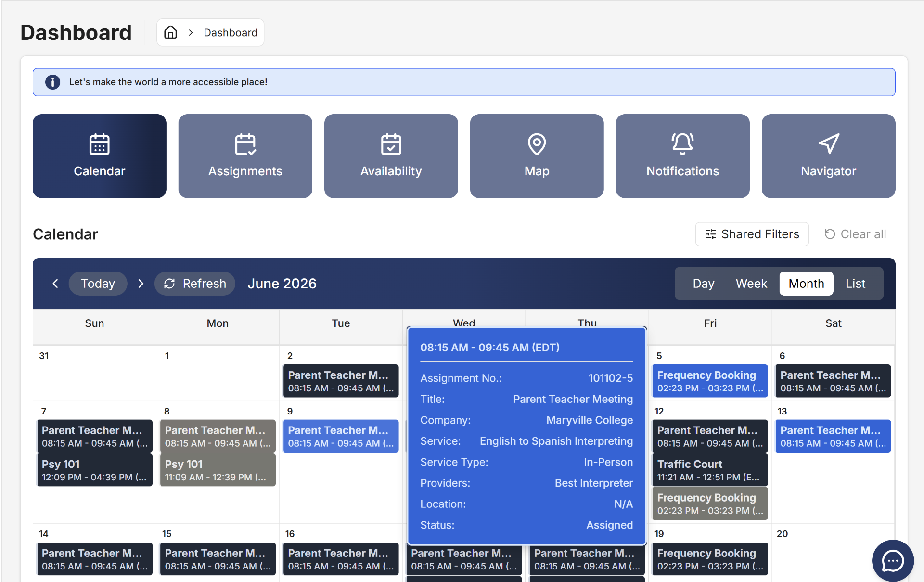924x582 pixels.
Task: Open Shared Filters
Action: pos(752,234)
